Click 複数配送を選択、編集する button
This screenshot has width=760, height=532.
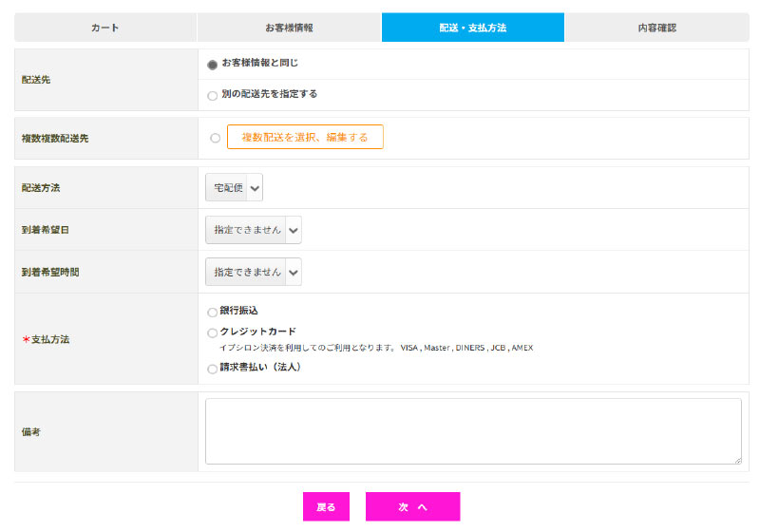tap(305, 137)
